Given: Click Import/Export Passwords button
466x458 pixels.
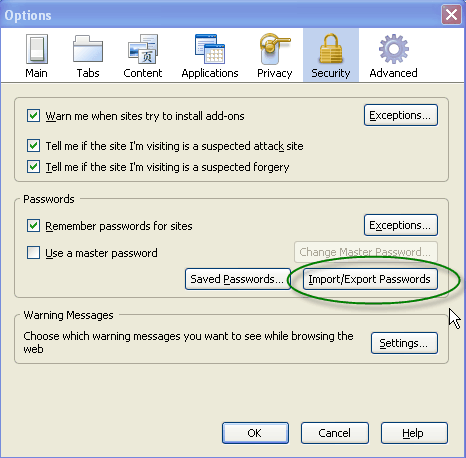Looking at the screenshot, I should point(370,279).
